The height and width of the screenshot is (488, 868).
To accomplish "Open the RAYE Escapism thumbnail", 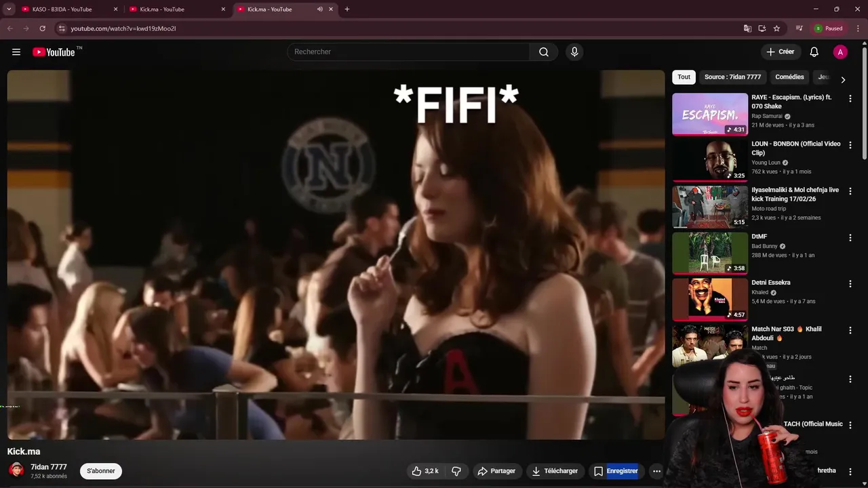I will point(710,115).
